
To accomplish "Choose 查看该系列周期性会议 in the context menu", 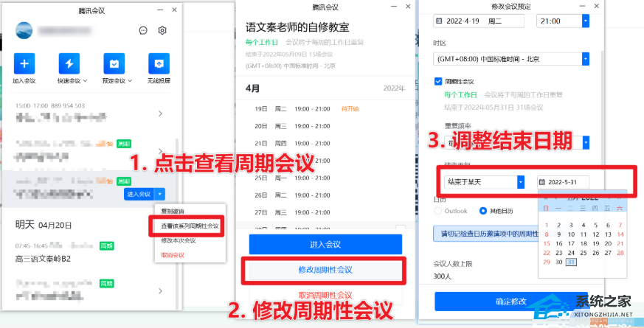I will coord(190,226).
